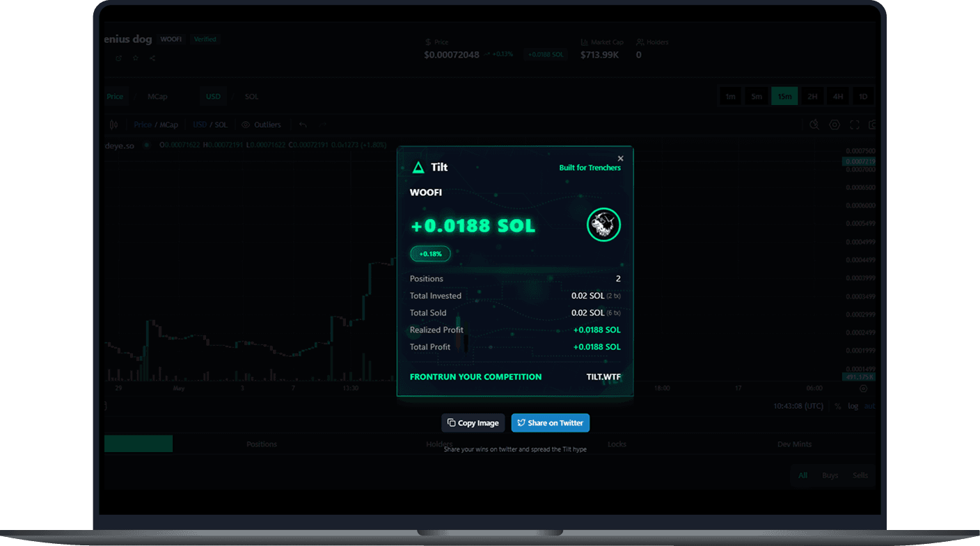Select the 1D chart timeframe
Viewport: 980px width, 546px height.
[x=863, y=96]
